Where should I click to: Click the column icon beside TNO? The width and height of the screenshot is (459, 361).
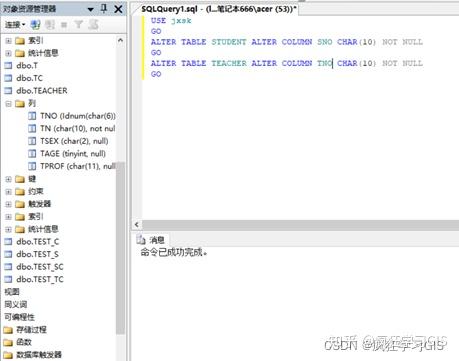pos(32,116)
